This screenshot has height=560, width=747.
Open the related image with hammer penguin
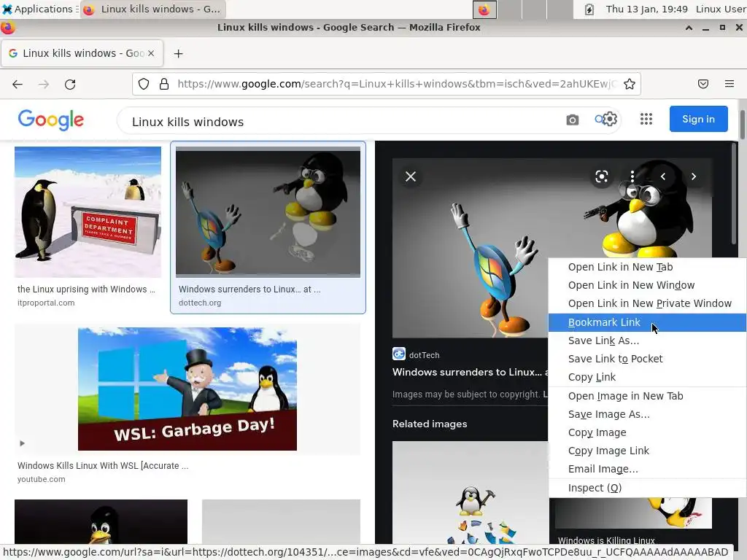click(x=471, y=493)
